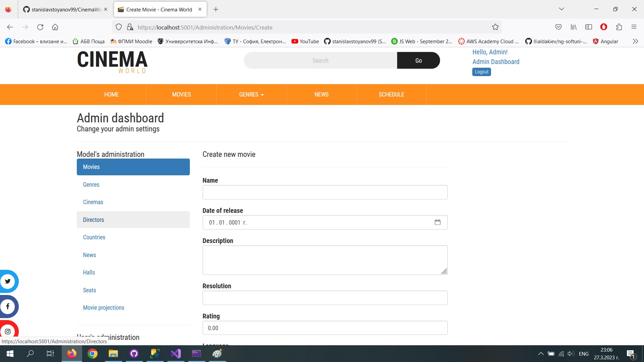The image size is (644, 362).
Task: Open the red Opera extension icon
Action: [604, 27]
